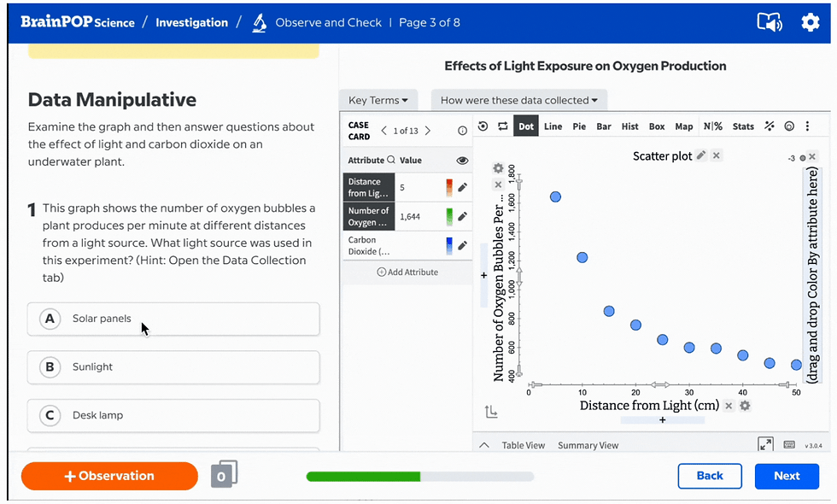Viewport: 837px width, 504px height.
Task: Collapse the bottom view panel chevron
Action: click(x=484, y=445)
